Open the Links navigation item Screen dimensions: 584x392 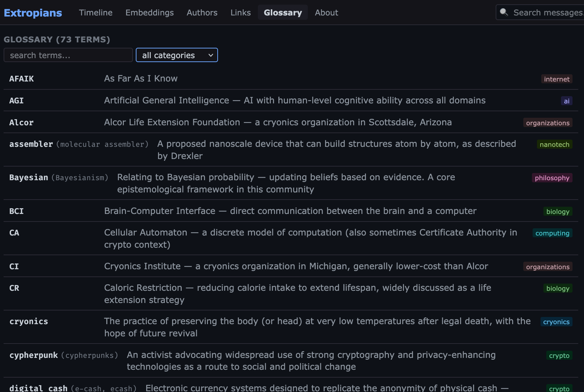point(240,13)
